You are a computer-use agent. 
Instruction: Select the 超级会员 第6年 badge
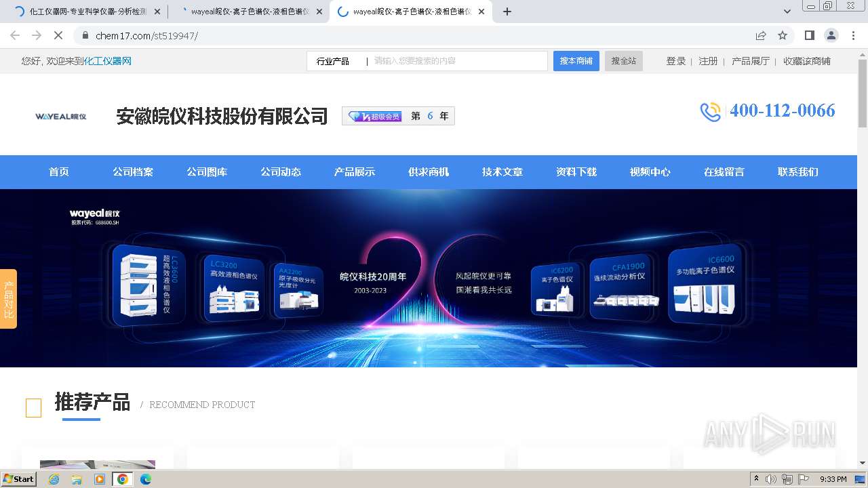click(398, 117)
